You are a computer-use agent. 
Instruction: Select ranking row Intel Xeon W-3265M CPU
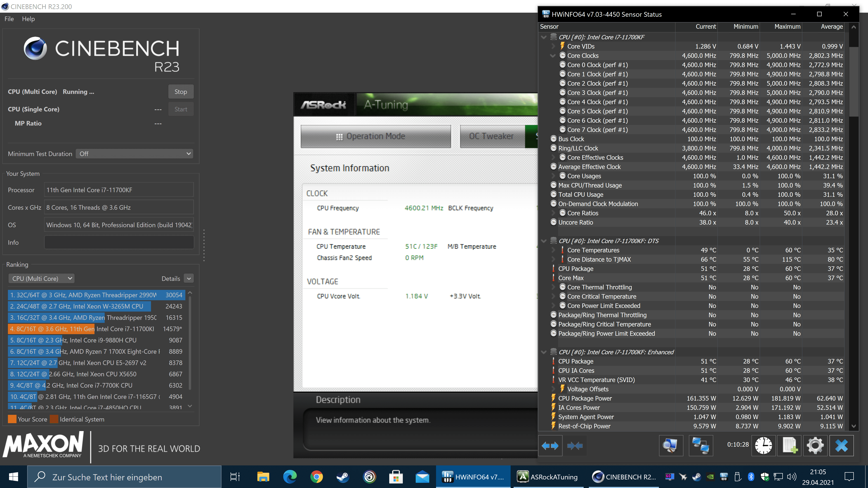(96, 306)
